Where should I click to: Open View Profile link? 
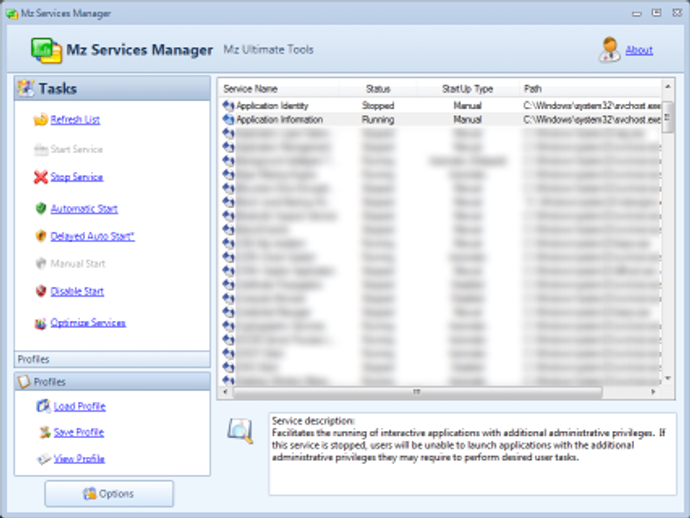(79, 459)
